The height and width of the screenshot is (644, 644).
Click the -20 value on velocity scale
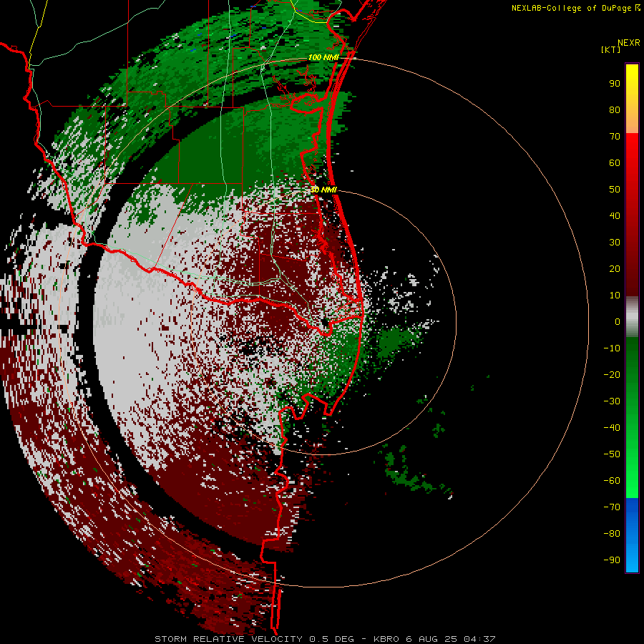tap(612, 375)
